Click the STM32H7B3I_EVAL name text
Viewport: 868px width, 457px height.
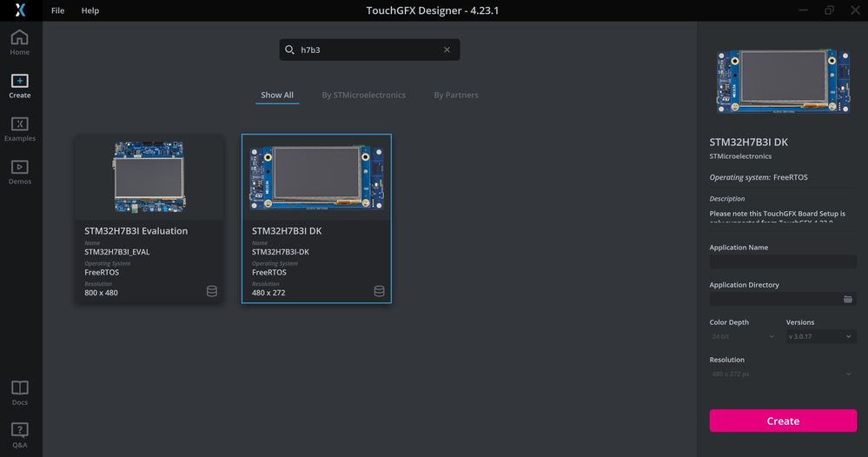click(117, 252)
